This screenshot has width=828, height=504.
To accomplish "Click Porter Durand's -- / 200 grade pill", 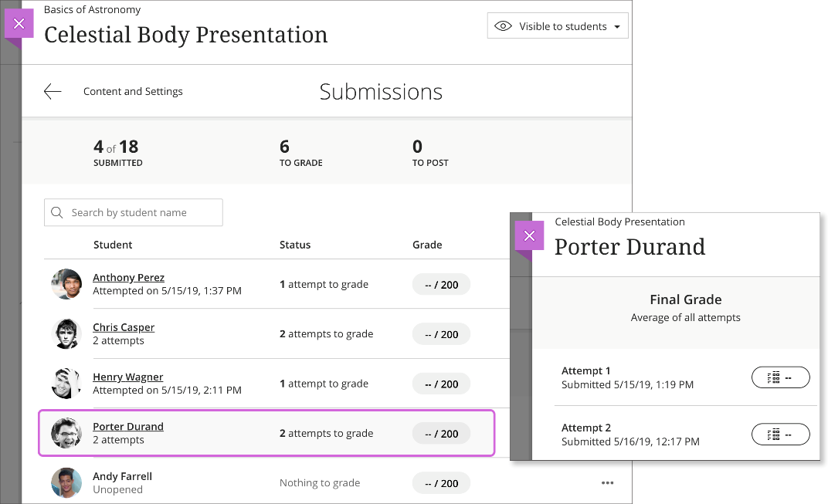I will pyautogui.click(x=441, y=433).
